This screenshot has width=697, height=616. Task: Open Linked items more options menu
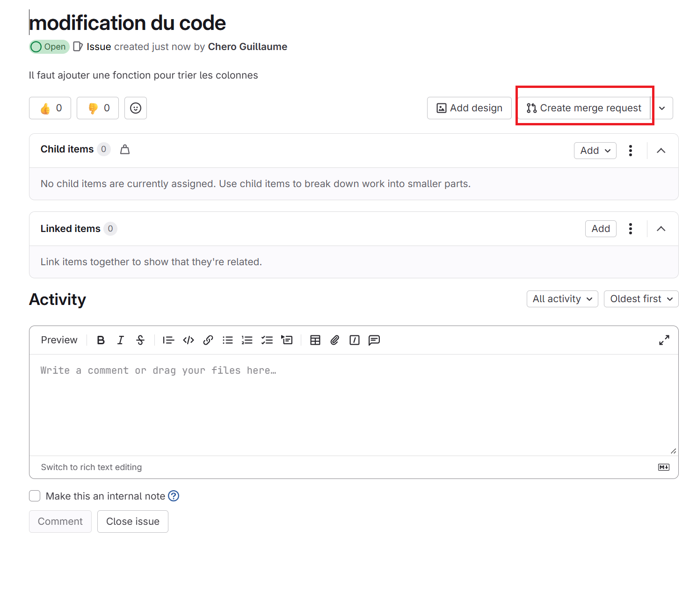631,229
